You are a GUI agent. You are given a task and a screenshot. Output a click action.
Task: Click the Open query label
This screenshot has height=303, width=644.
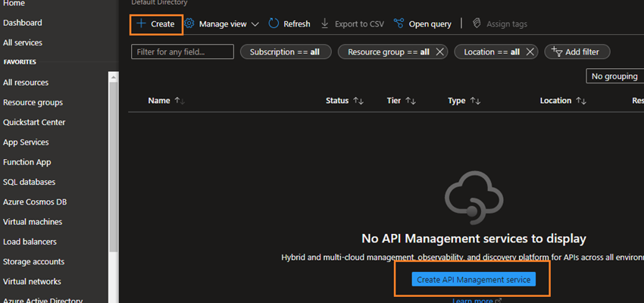tap(430, 24)
